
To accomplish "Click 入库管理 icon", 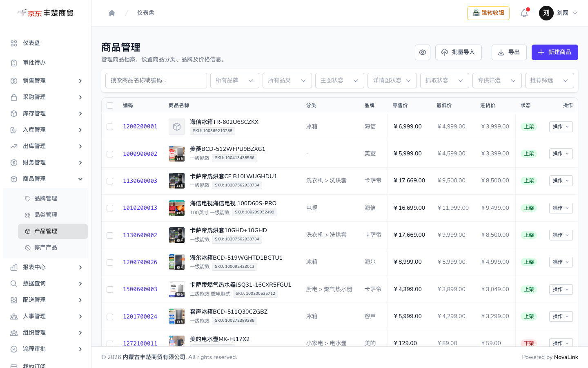I will [x=14, y=130].
